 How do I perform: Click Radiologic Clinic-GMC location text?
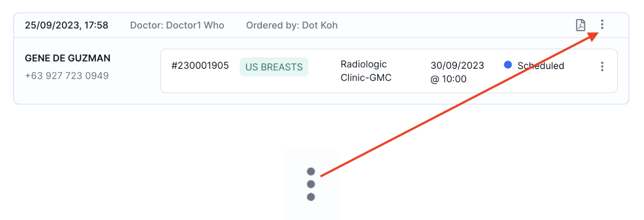pyautogui.click(x=365, y=71)
